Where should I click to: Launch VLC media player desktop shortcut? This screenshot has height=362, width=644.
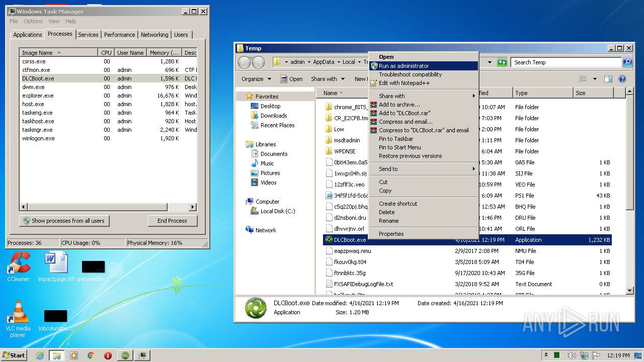click(18, 319)
